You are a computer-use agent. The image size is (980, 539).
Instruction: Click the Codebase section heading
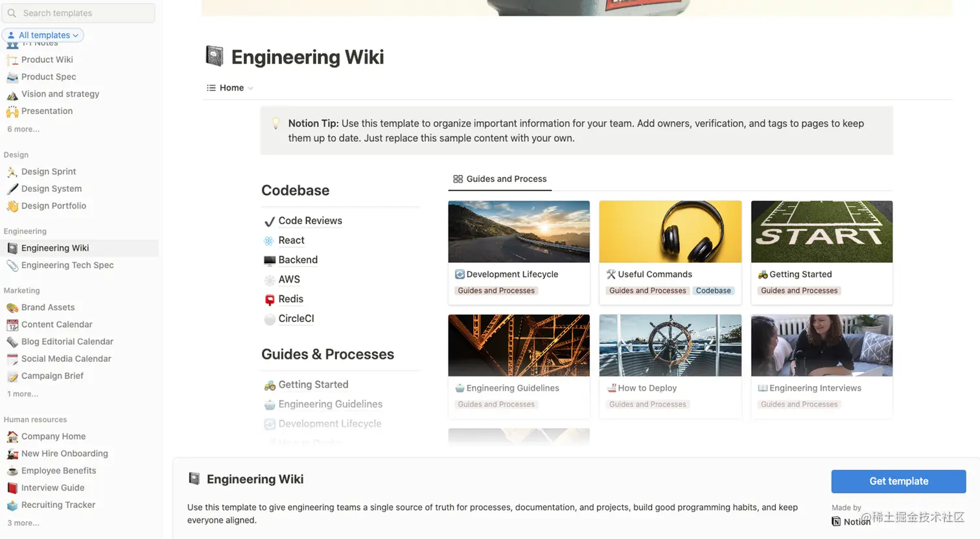[296, 190]
